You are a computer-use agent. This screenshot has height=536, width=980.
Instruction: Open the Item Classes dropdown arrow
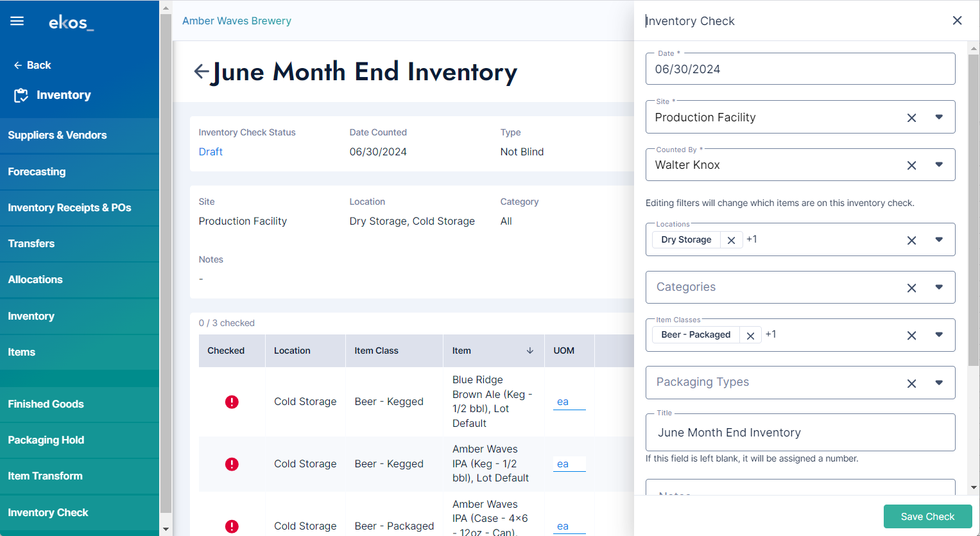(939, 334)
